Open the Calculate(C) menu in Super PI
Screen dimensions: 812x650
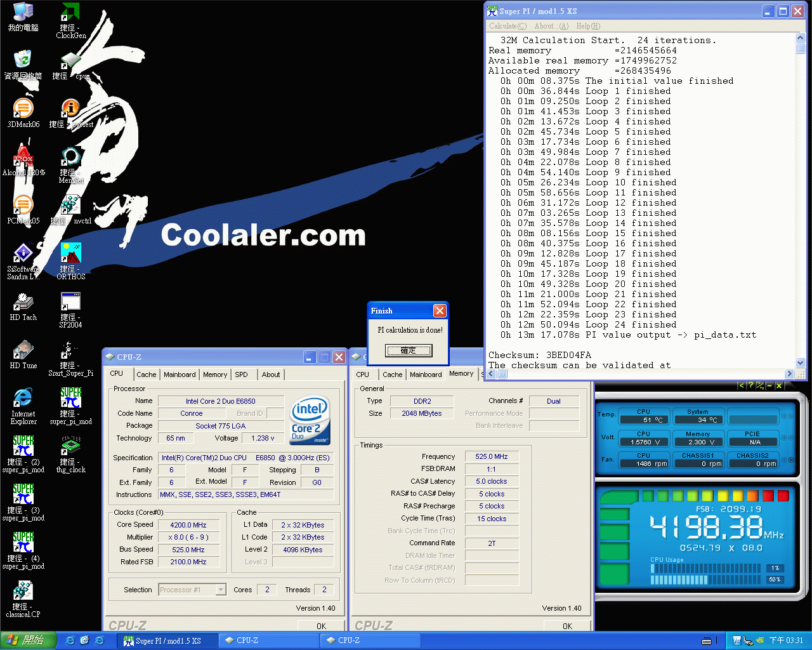coord(507,26)
